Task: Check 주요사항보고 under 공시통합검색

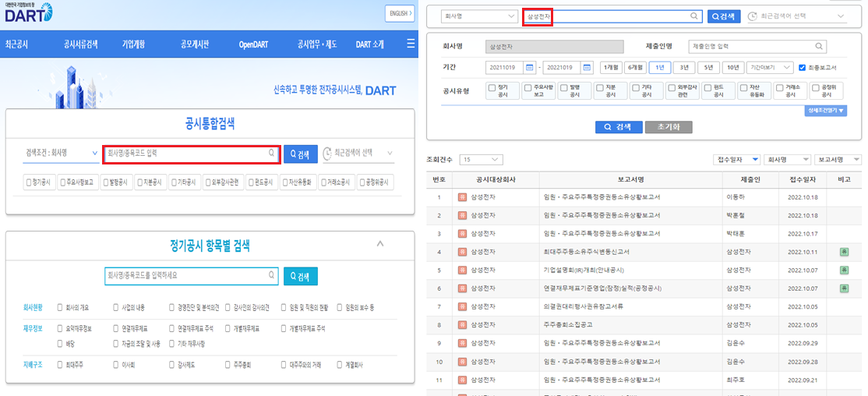Action: [62, 182]
